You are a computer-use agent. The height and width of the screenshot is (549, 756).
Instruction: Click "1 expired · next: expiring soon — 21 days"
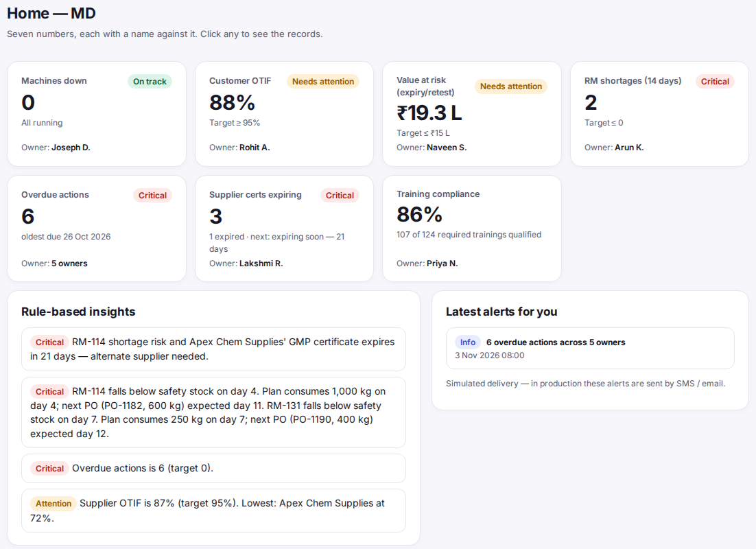coord(276,243)
